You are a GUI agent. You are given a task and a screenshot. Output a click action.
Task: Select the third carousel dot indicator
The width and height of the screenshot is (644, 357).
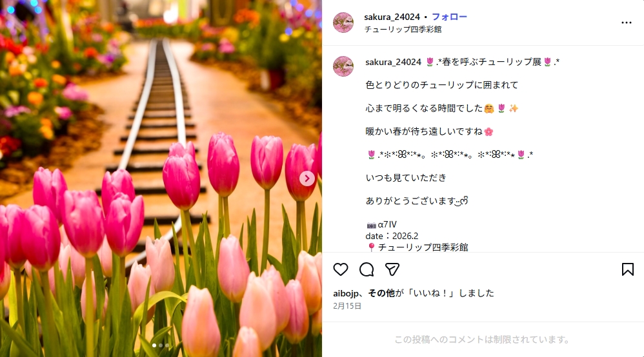(x=166, y=345)
